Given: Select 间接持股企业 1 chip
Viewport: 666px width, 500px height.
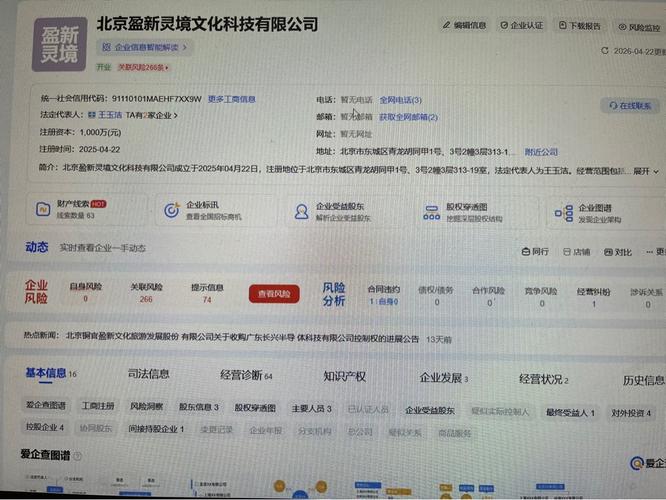Looking at the screenshot, I should pyautogui.click(x=156, y=429).
